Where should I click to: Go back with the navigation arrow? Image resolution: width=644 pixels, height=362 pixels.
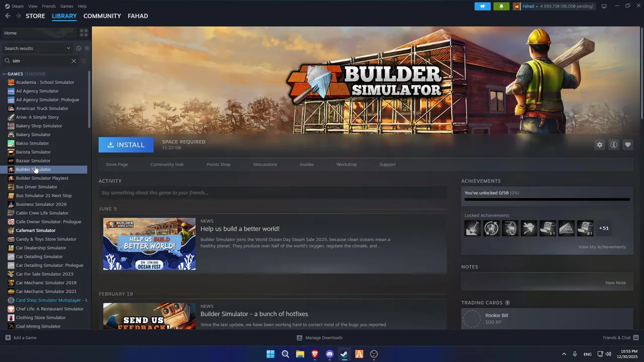[x=8, y=16]
